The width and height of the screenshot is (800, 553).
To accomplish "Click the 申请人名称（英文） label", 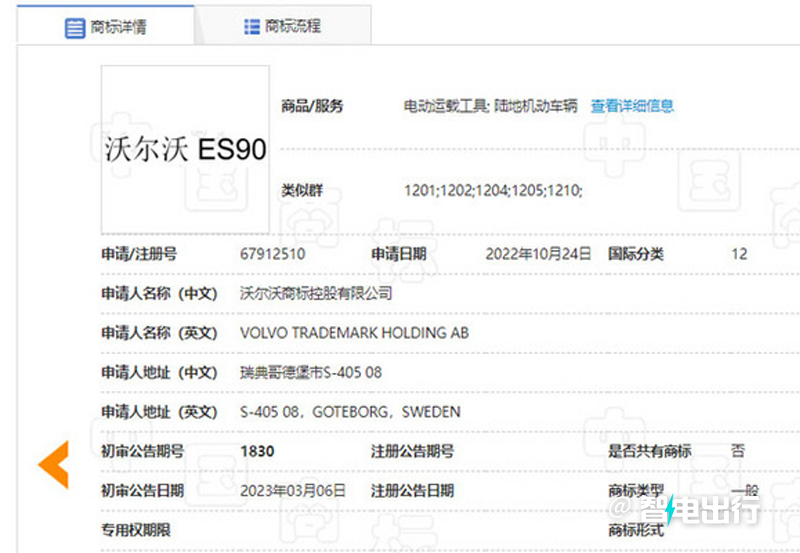I will [x=159, y=333].
